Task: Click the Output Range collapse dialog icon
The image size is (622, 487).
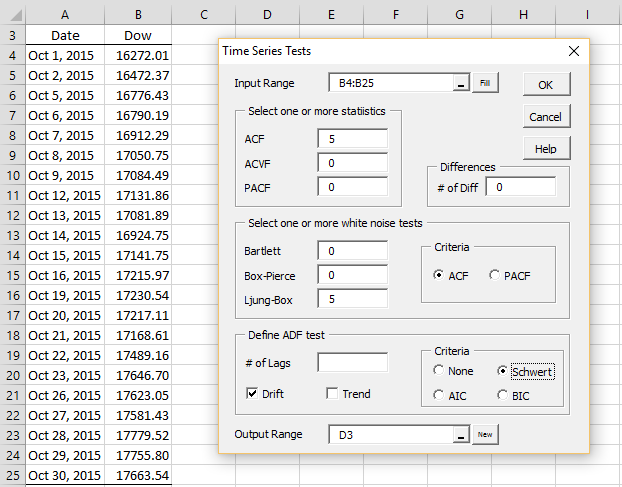Action: tap(461, 435)
